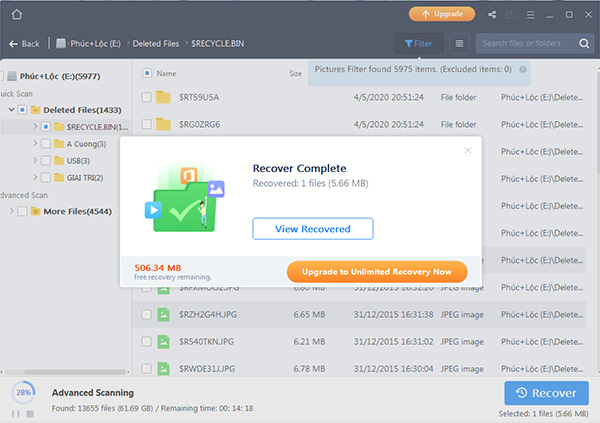Expand the GIAI TRI(2) tree node

[x=35, y=177]
